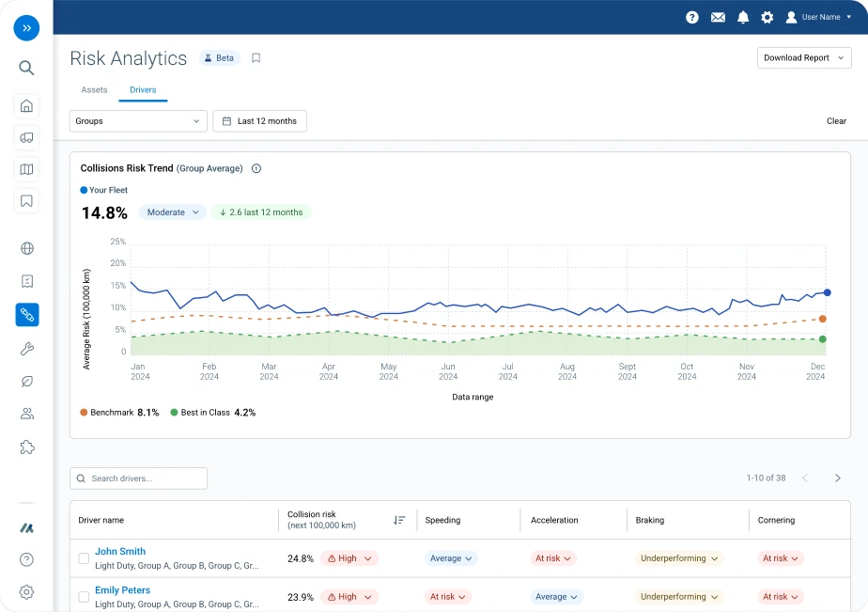
Task: Select the Drivers tab
Action: tap(143, 90)
